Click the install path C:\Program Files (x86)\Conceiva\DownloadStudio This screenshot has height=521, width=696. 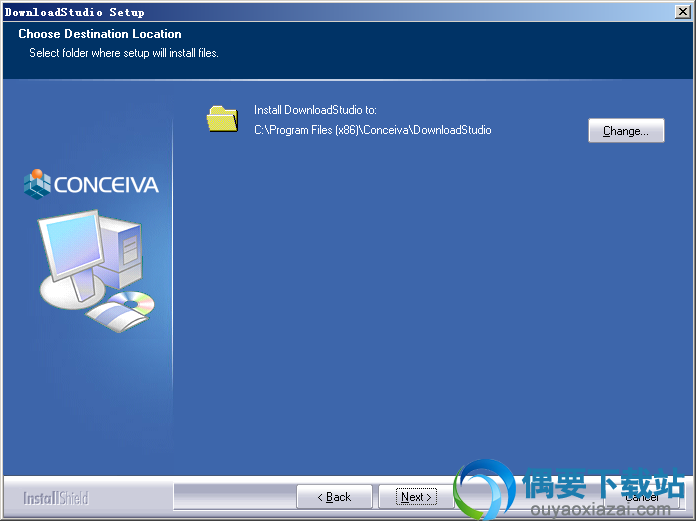click(x=372, y=130)
